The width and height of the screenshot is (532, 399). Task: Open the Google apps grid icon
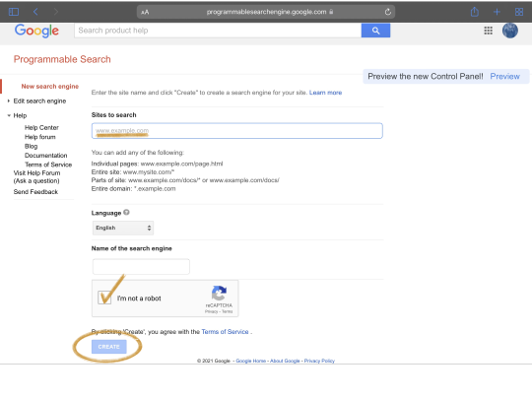489,31
